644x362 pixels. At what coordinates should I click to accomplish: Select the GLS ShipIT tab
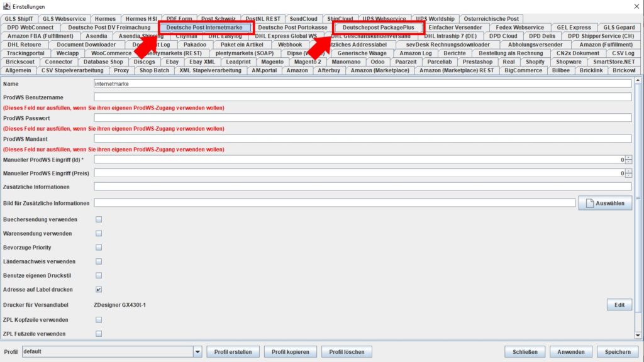click(19, 19)
